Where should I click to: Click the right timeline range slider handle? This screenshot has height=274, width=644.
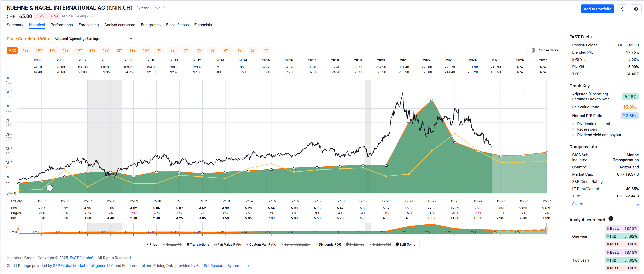point(547,229)
